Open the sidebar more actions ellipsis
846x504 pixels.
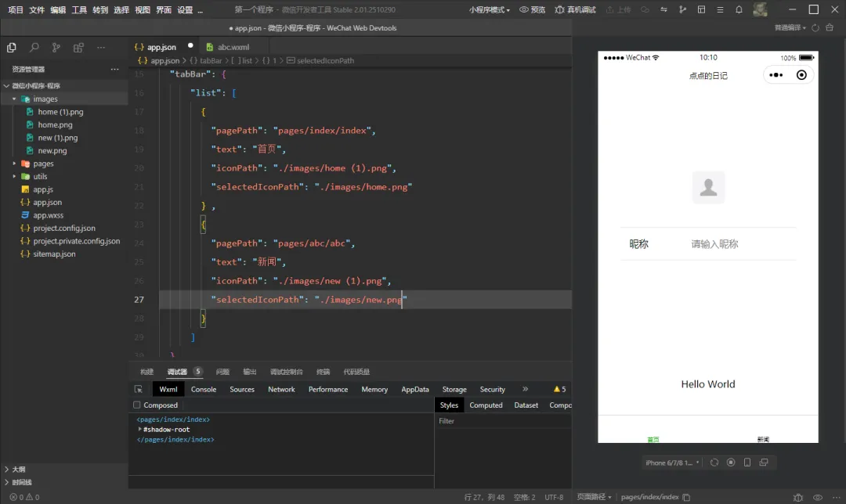pos(101,48)
